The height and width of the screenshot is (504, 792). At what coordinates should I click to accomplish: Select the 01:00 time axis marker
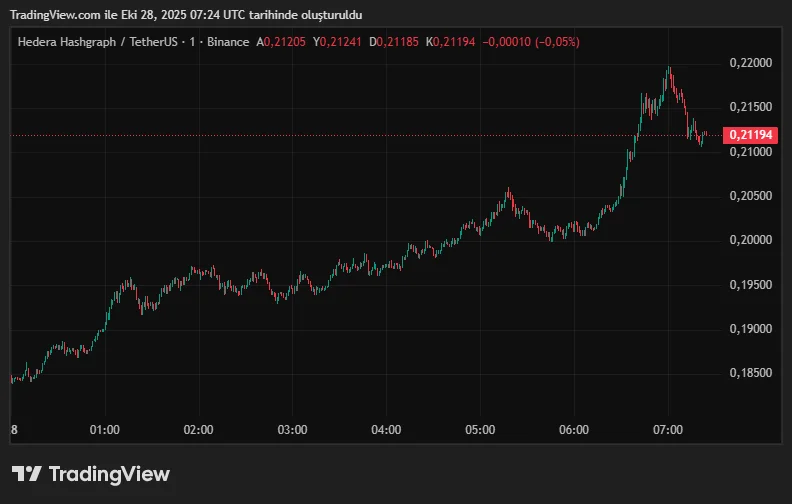(105, 430)
